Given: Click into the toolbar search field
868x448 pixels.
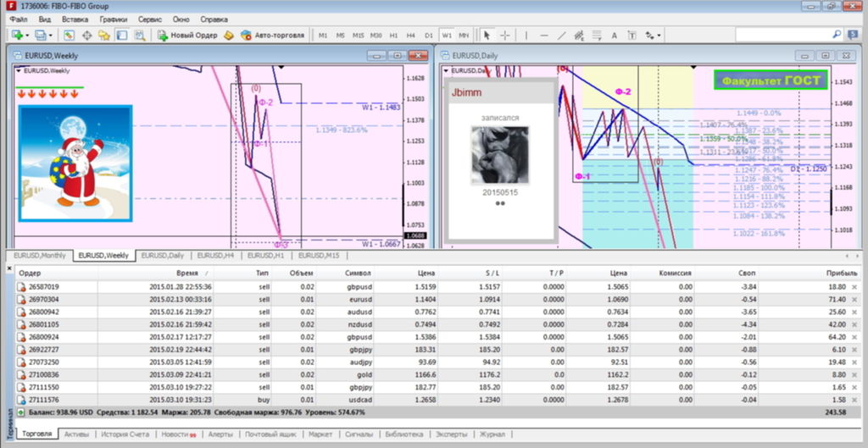Looking at the screenshot, I should [x=782, y=34].
